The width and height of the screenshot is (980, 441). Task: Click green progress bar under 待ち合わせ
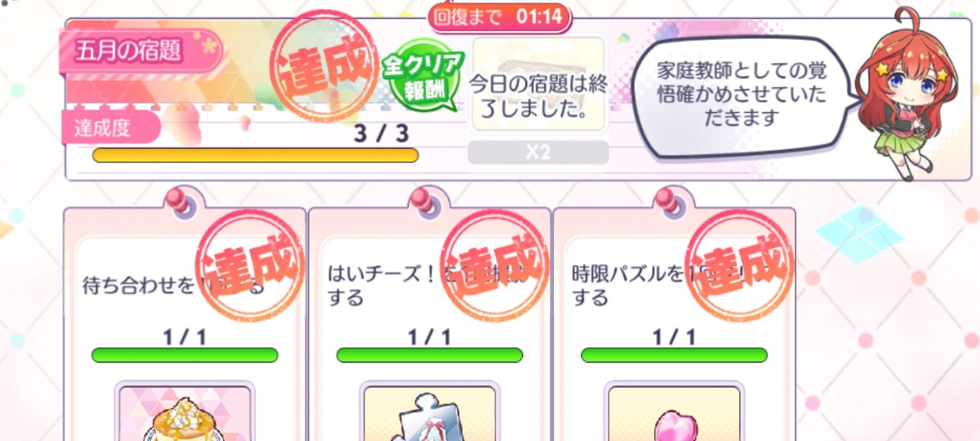185,355
